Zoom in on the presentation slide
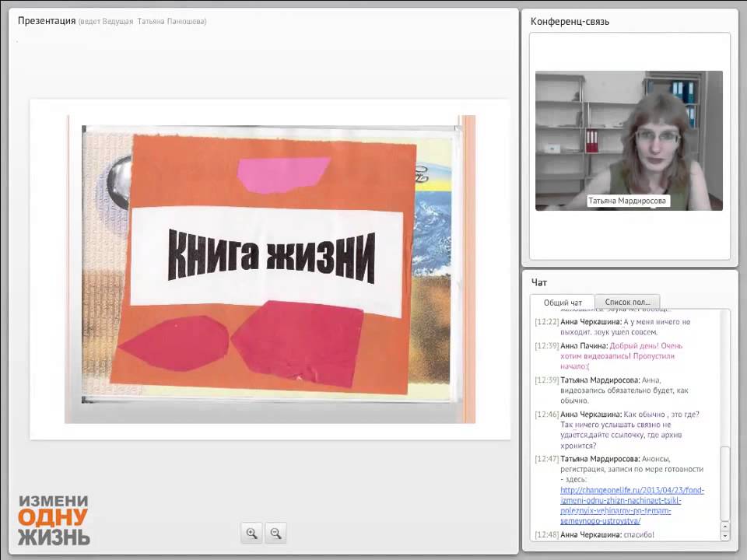Screen dimensions: 747x560 (x=251, y=533)
